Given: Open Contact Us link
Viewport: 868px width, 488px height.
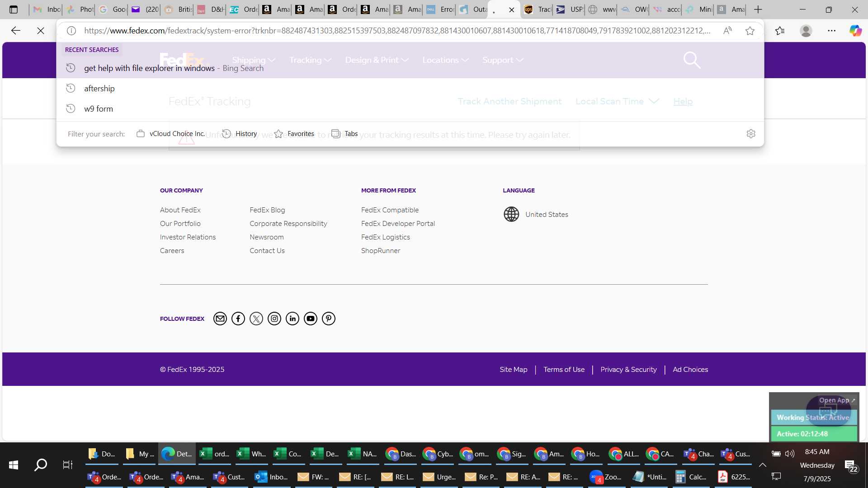Looking at the screenshot, I should (x=267, y=251).
